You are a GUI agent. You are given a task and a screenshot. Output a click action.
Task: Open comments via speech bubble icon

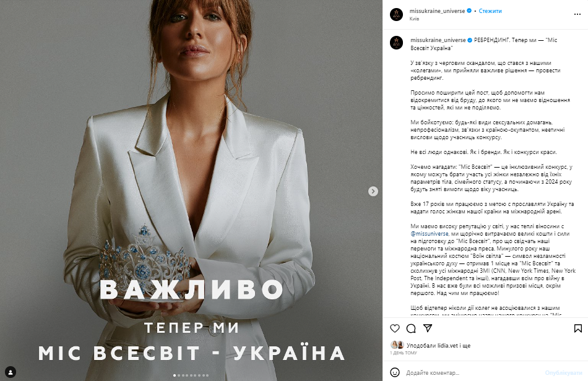[x=411, y=328]
